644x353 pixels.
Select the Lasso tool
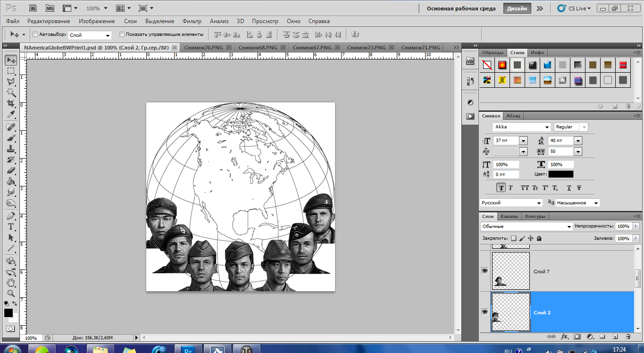(11, 82)
